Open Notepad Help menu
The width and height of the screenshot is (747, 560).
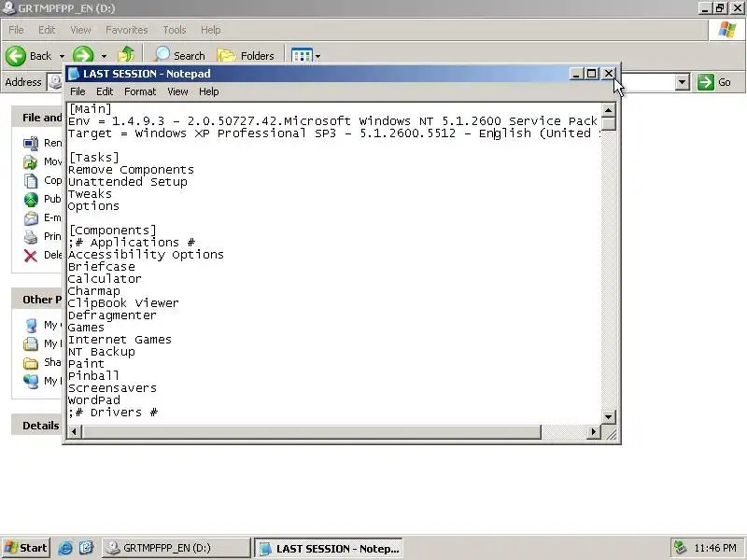click(208, 91)
